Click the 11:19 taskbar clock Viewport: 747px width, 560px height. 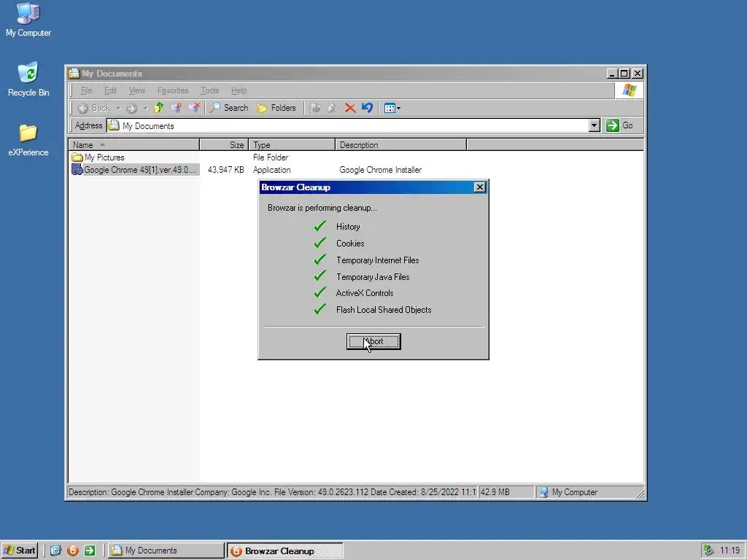[x=729, y=551]
